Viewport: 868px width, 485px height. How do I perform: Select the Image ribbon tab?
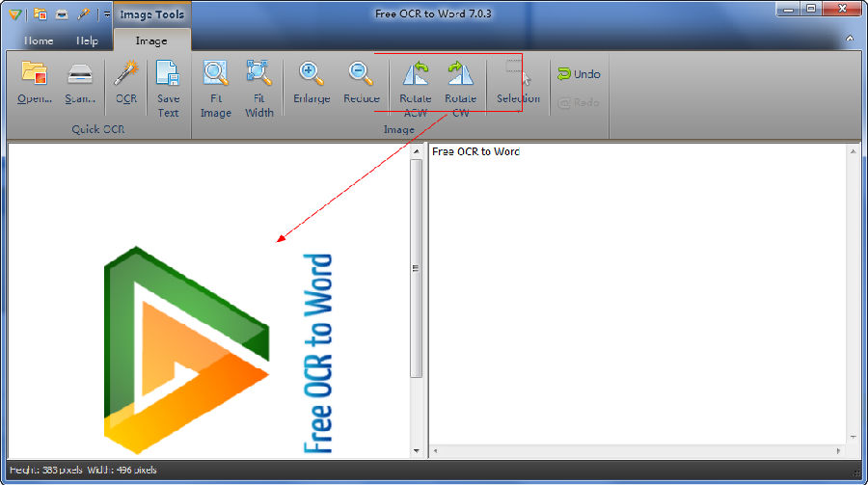click(x=151, y=40)
